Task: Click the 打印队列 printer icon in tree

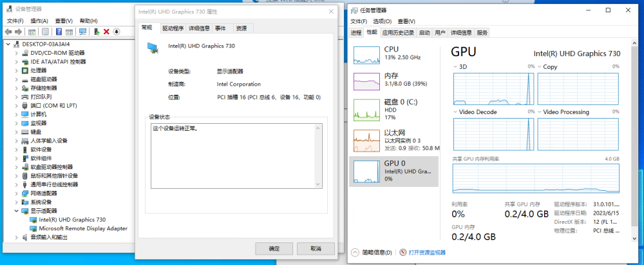Action: coord(25,97)
